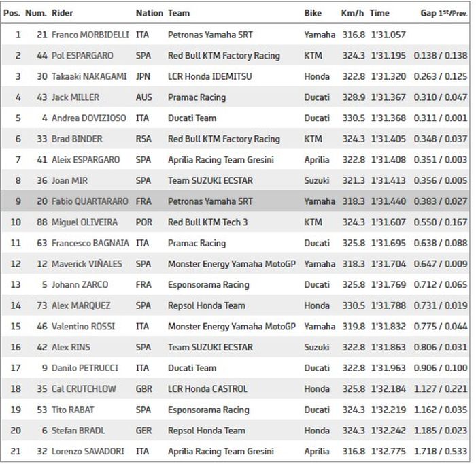
Task: Select rider Pol ESPARGARO
Action: (82, 56)
